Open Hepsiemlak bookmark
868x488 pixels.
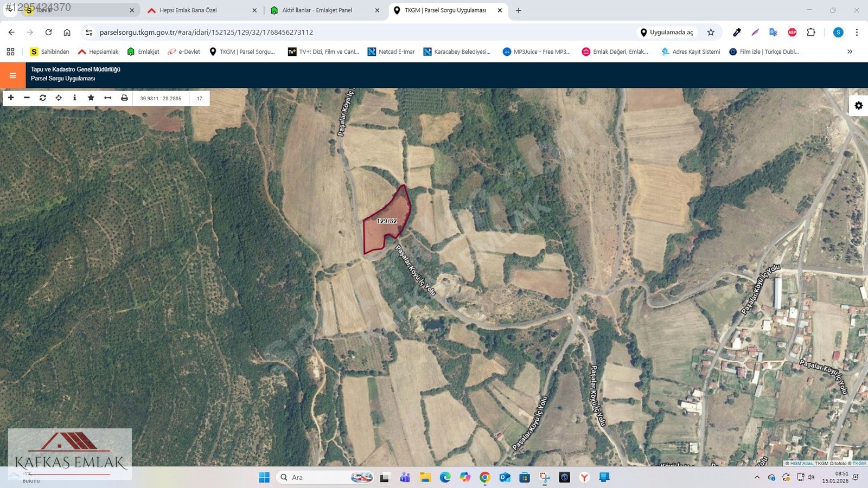coord(98,52)
